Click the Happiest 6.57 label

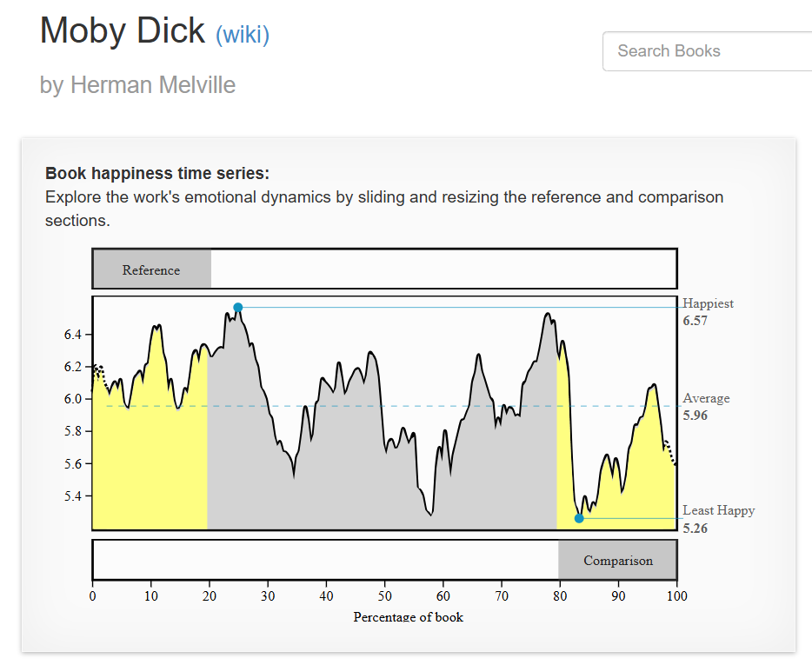click(708, 312)
